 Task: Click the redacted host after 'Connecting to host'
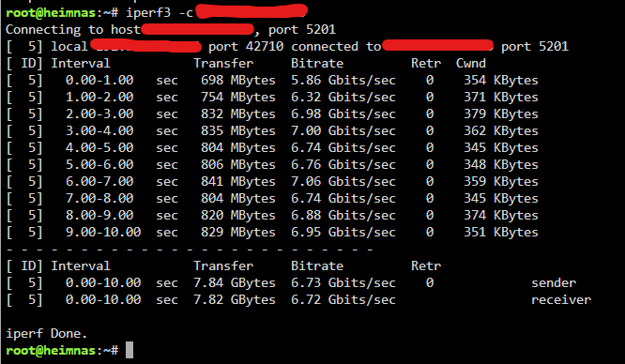[197, 29]
